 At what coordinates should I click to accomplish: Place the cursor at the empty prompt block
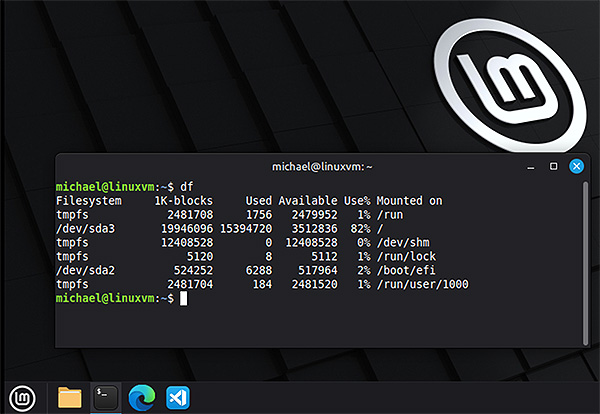tap(184, 298)
